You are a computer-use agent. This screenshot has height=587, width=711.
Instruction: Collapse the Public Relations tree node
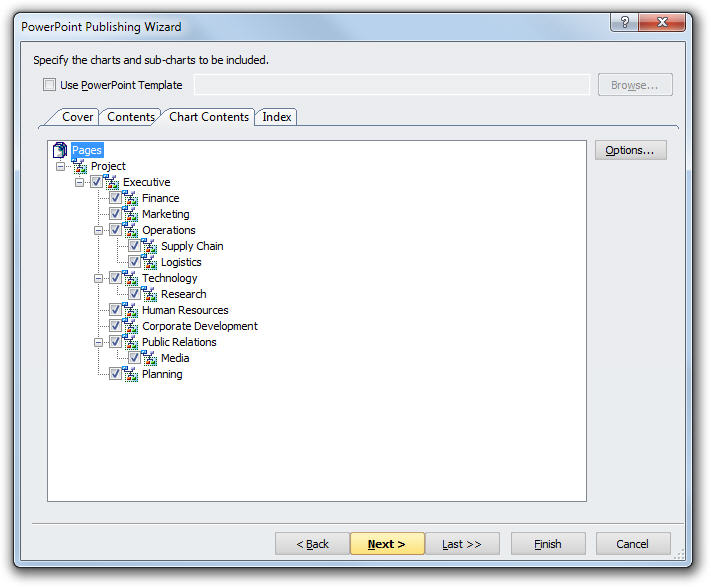(99, 342)
